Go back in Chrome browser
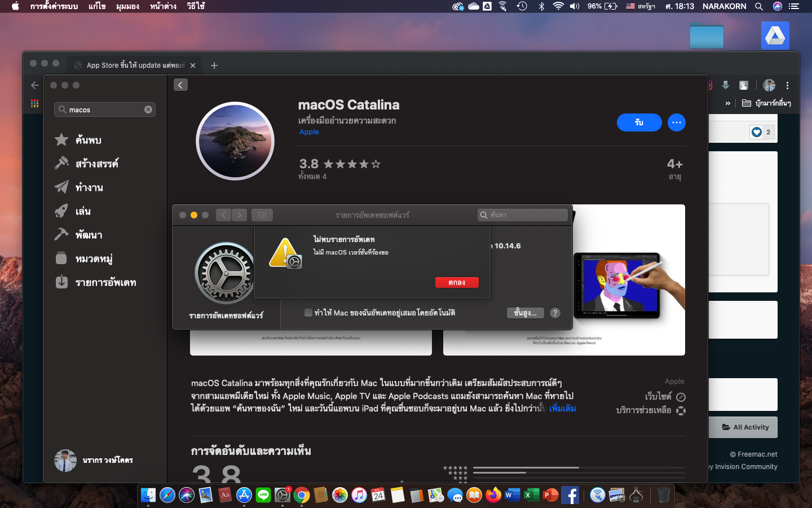 [35, 85]
